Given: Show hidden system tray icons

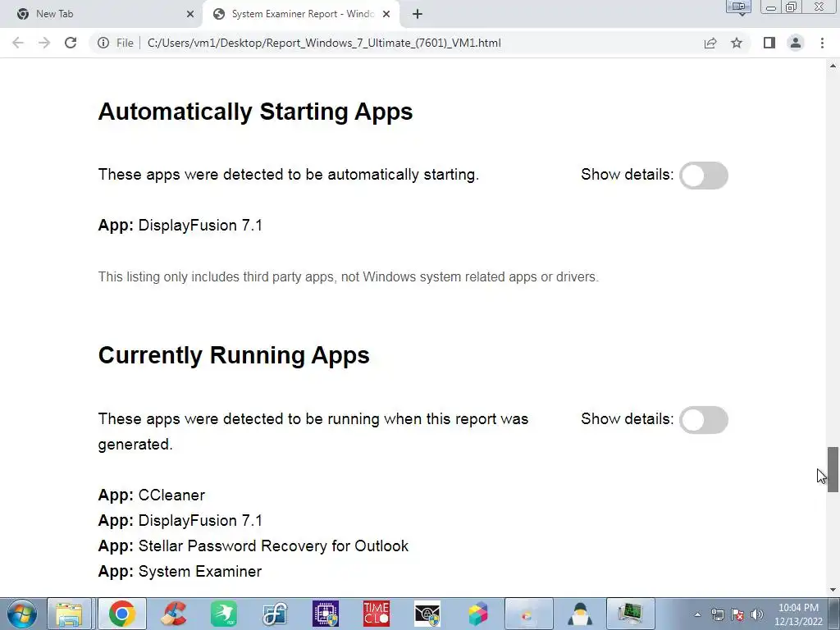Looking at the screenshot, I should pyautogui.click(x=697, y=615).
